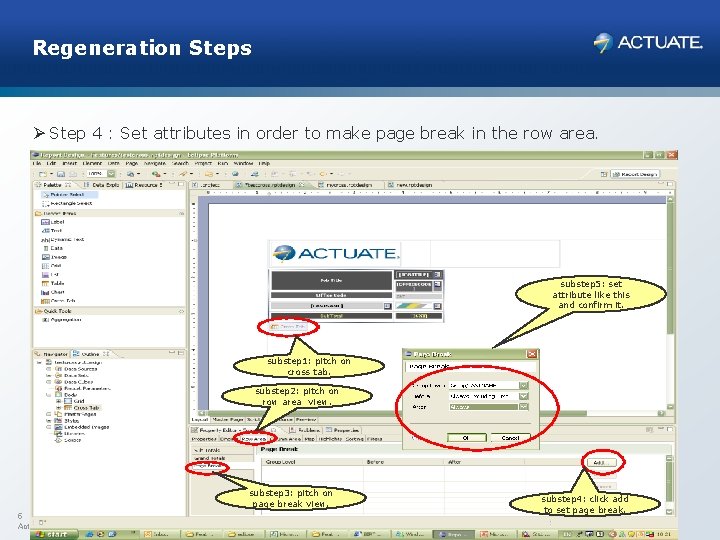
Task: Click the editor horizontal scrollbar
Action: (x=432, y=413)
